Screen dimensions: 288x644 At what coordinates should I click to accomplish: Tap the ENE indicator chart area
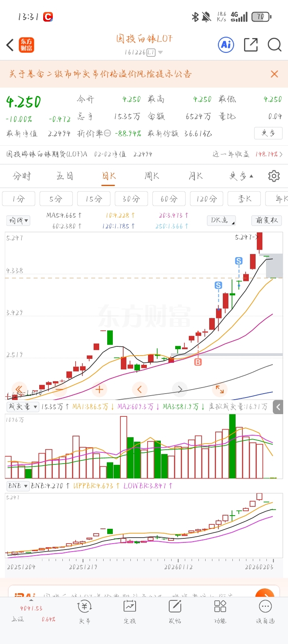(x=144, y=525)
